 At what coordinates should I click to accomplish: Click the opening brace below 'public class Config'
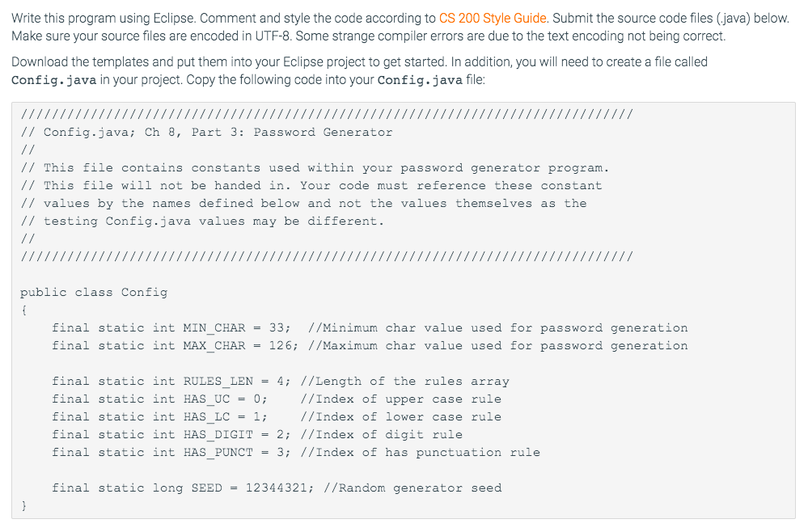(x=23, y=310)
